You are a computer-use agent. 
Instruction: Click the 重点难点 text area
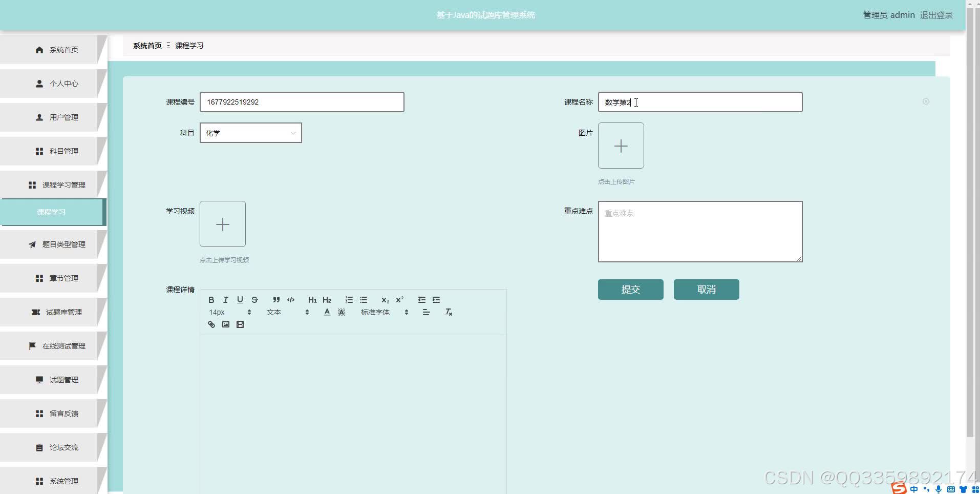[700, 232]
